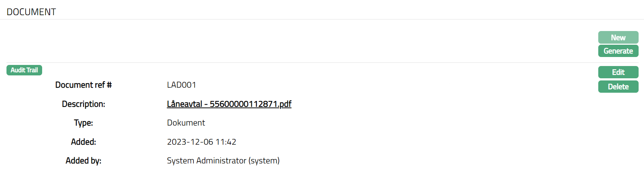Image resolution: width=644 pixels, height=171 pixels.
Task: Delete the LAD001 document
Action: (618, 87)
